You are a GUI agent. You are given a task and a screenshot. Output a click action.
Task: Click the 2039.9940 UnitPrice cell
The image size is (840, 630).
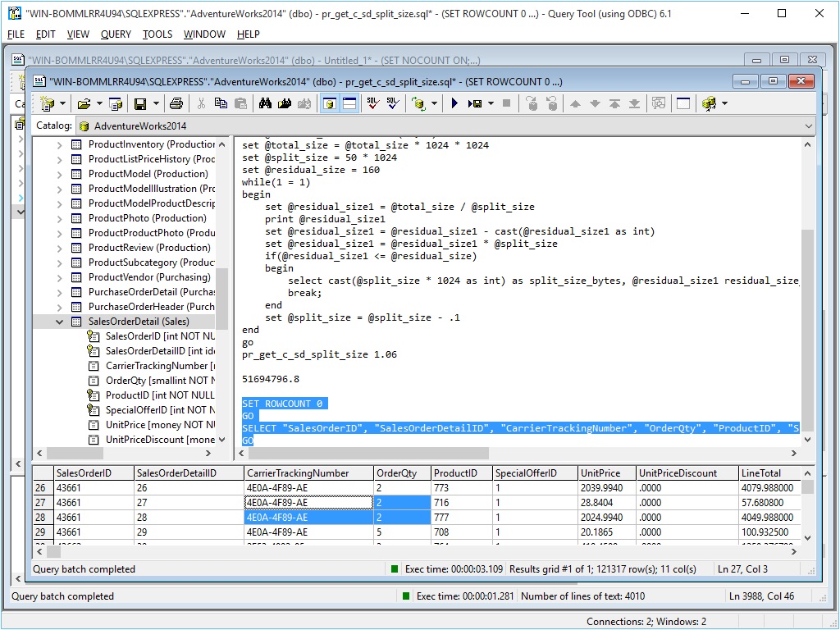607,488
